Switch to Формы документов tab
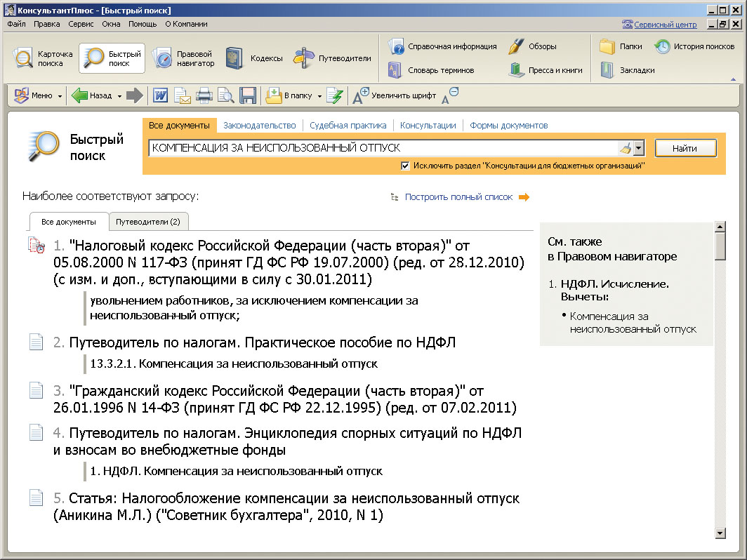This screenshot has height=560, width=747. (509, 125)
